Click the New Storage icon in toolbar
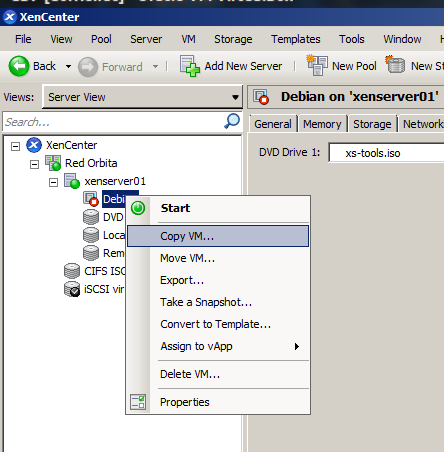The image size is (444, 452). click(395, 65)
